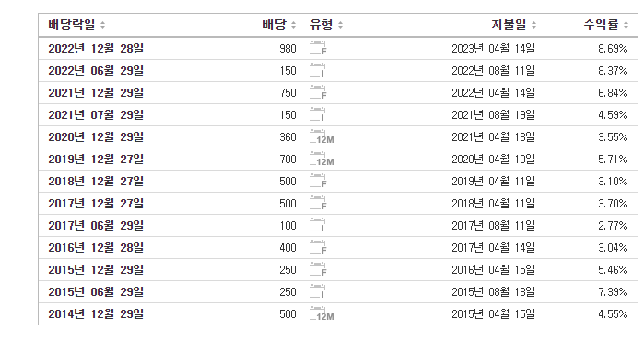Sort by 배당 column arrows
Screen dimensions: 644x343
(293, 25)
